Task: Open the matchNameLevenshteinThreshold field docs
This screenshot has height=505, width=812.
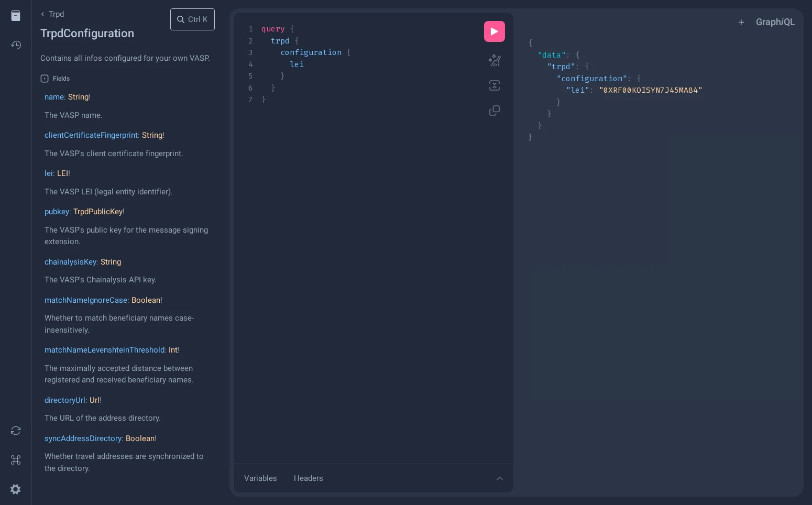Action: pyautogui.click(x=105, y=350)
